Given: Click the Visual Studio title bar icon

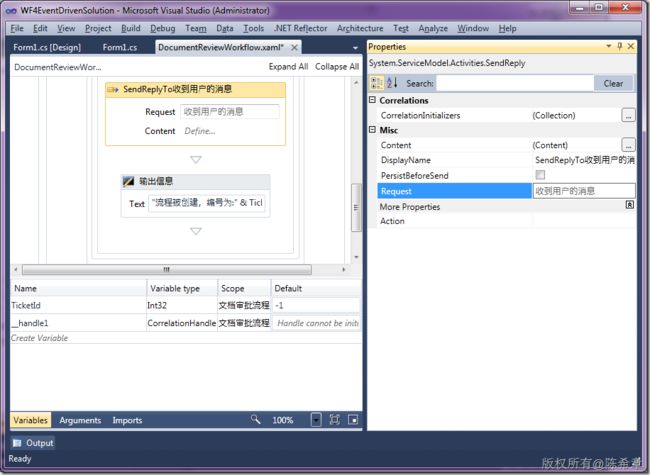Looking at the screenshot, I should [11, 11].
